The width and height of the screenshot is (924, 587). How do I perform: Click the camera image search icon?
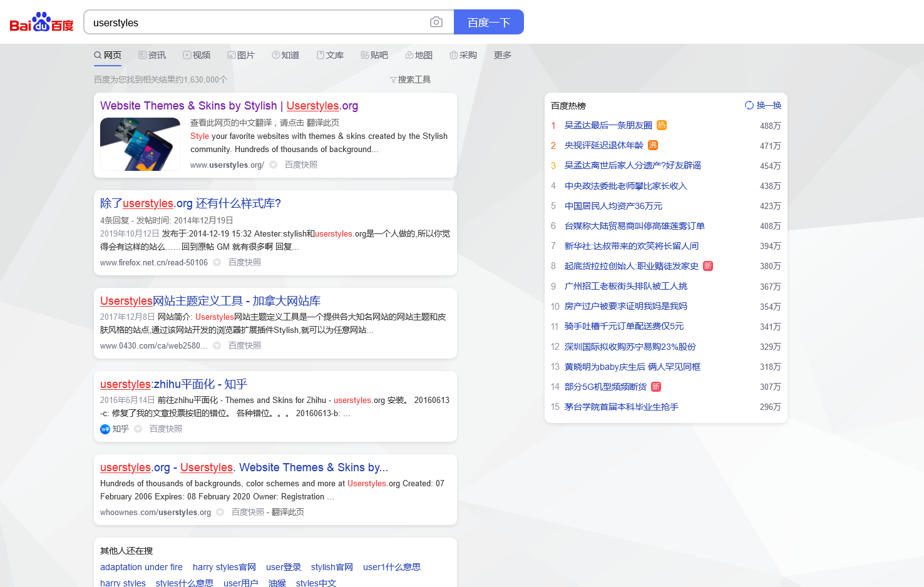point(436,23)
